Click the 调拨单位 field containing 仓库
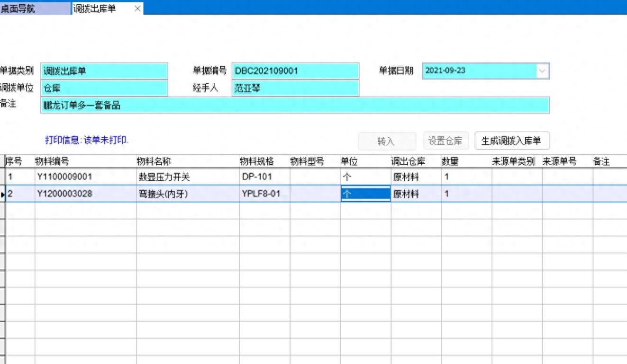 [104, 88]
